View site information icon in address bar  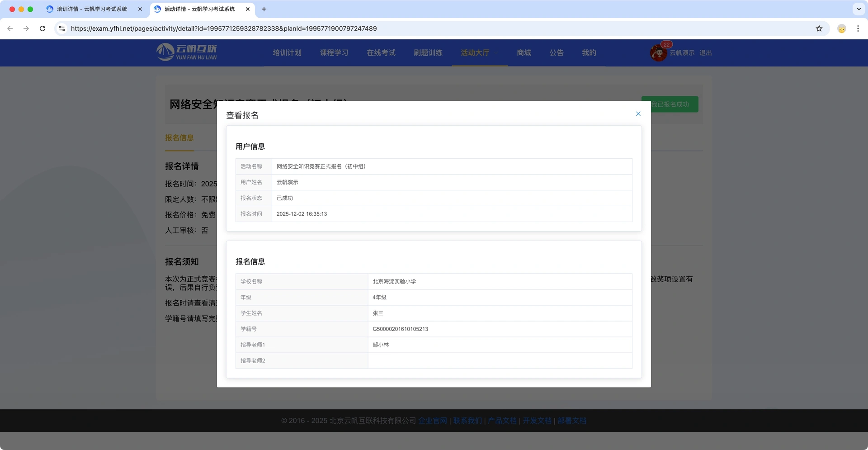(x=62, y=28)
